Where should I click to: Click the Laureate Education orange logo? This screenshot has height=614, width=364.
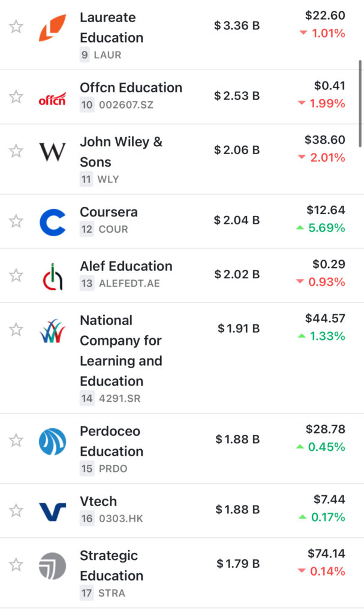coord(52,28)
